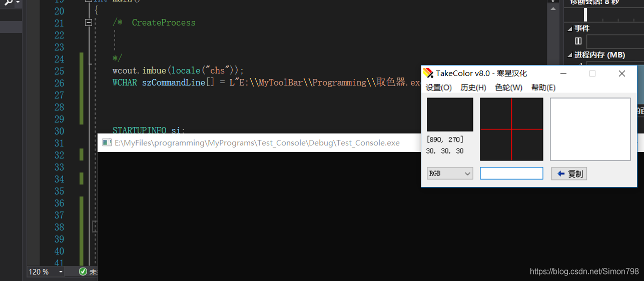Click the white preview box in TakeColor
The width and height of the screenshot is (644, 281).
(x=590, y=129)
